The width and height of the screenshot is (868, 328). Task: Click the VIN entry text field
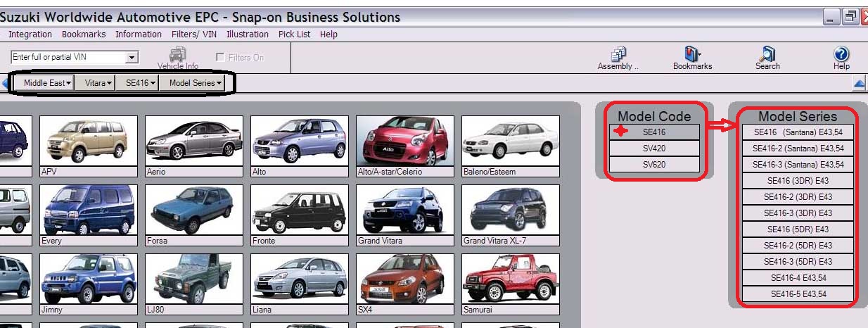point(68,58)
